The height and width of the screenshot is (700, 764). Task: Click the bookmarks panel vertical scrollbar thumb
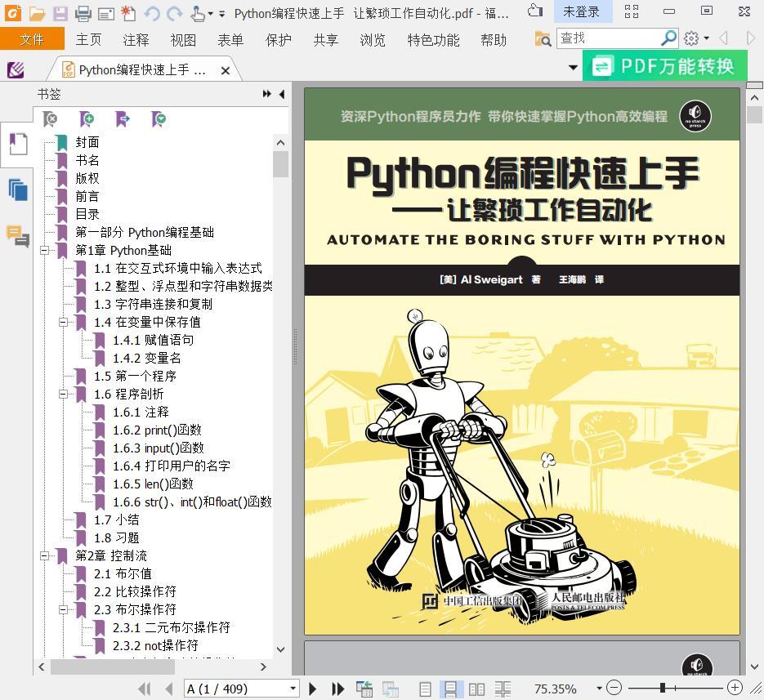[280, 165]
